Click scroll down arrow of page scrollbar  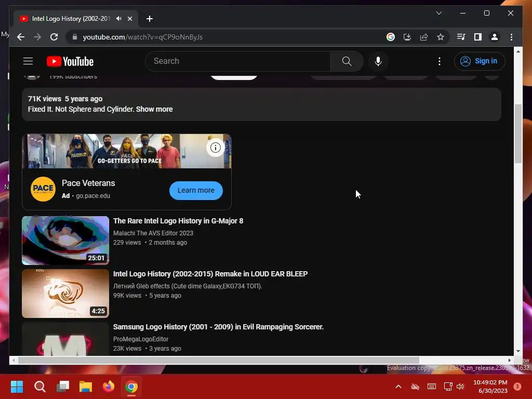point(518,352)
